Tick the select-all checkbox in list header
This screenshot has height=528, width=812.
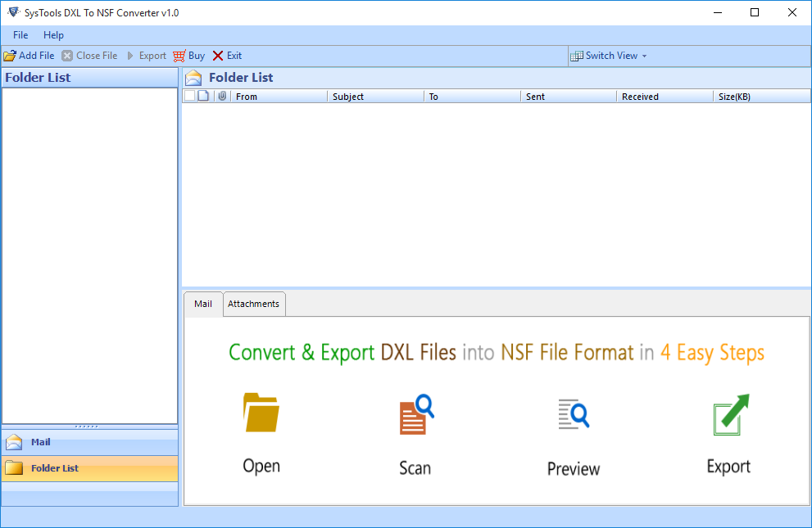[189, 96]
